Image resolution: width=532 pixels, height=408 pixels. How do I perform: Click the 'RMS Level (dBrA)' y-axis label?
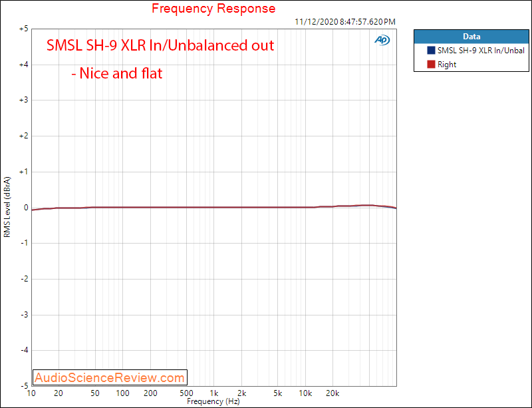coord(7,207)
